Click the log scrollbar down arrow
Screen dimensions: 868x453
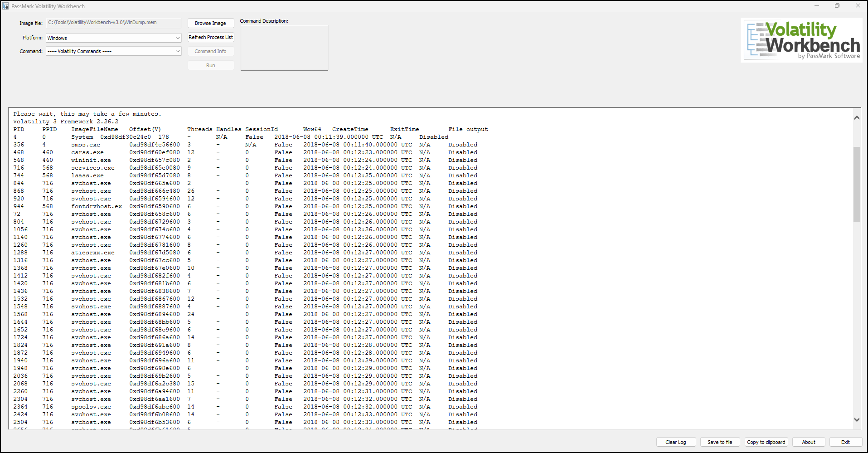[857, 419]
